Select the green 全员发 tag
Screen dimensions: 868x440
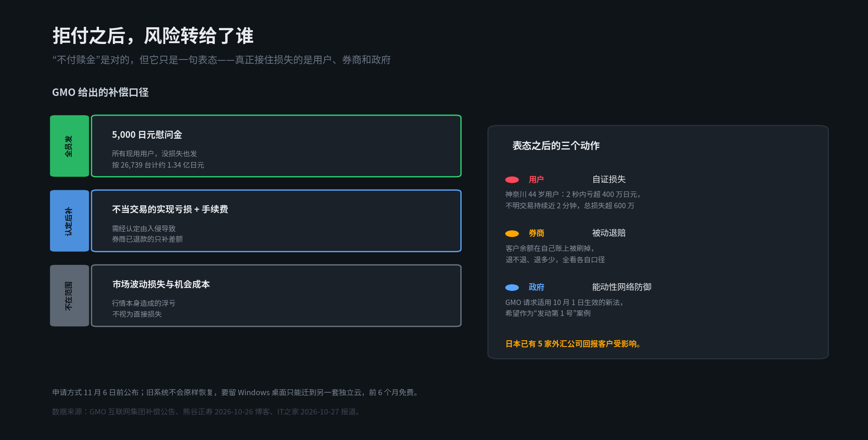pyautogui.click(x=69, y=146)
